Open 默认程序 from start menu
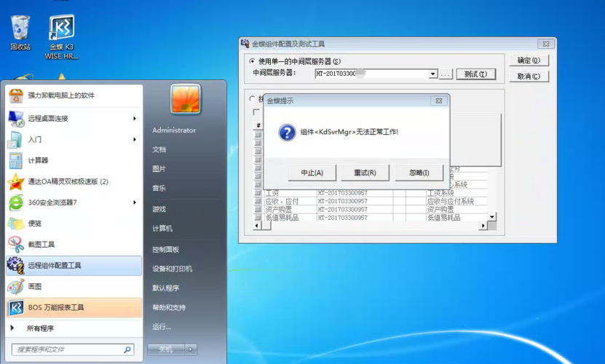Image resolution: width=605 pixels, height=364 pixels. [165, 288]
